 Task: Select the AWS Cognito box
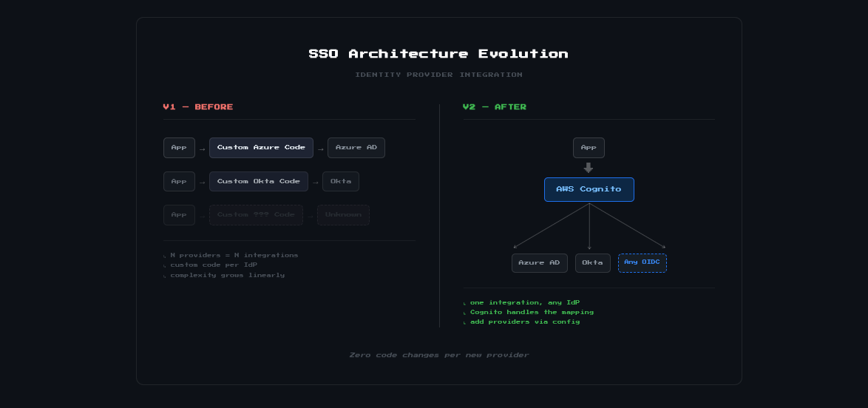point(589,189)
